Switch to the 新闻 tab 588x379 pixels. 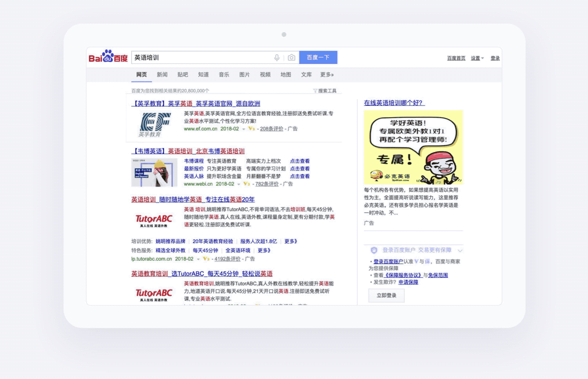click(x=162, y=75)
